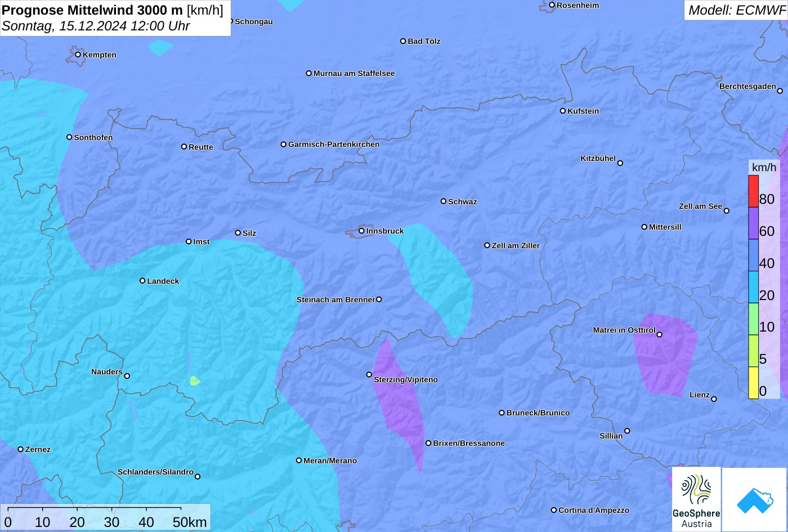Click the red 80 km/h legend swatch
The width and height of the screenshot is (788, 532).
coord(753,191)
